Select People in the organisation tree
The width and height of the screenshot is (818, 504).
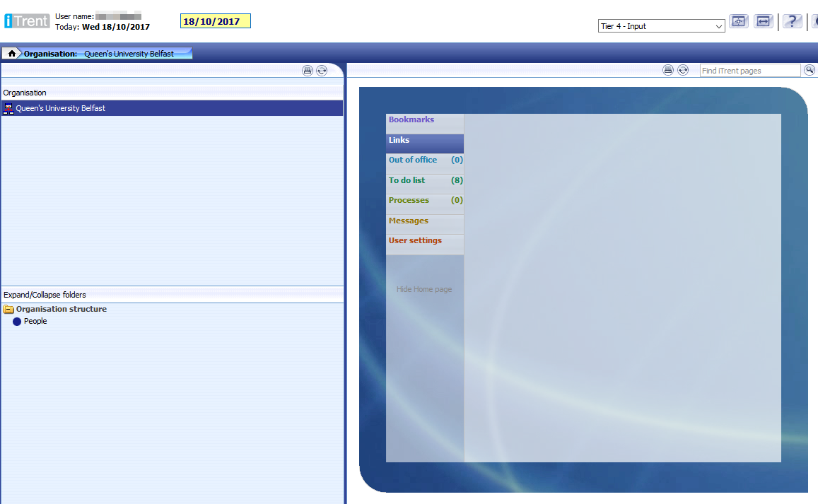click(x=35, y=322)
